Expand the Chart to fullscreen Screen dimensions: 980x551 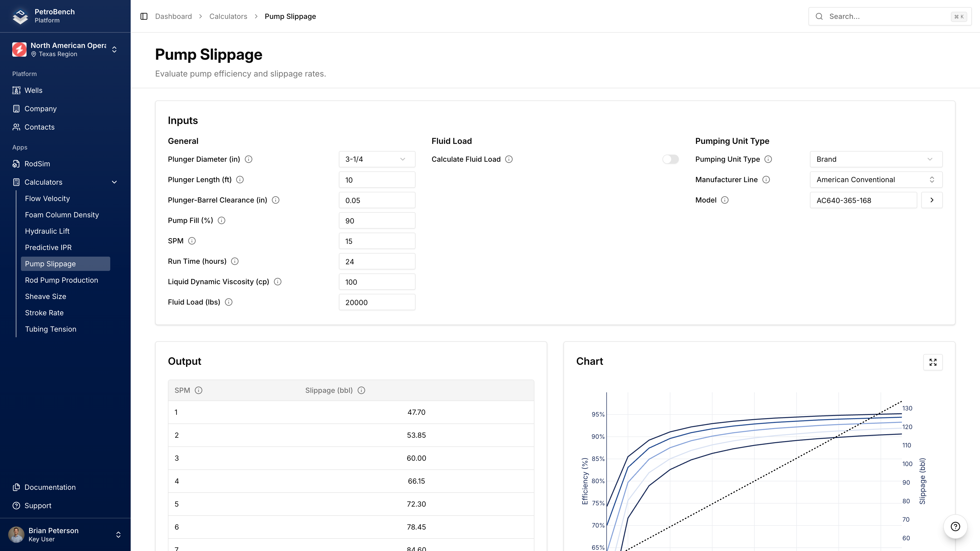933,362
